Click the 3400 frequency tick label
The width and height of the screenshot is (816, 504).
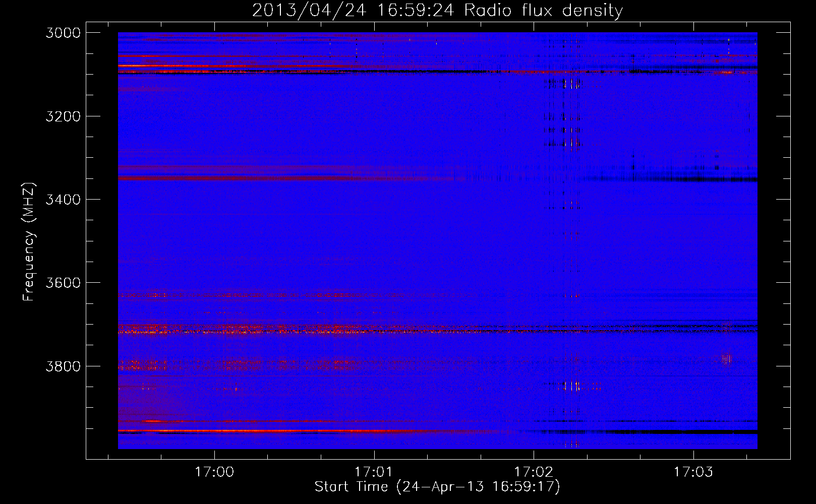(63, 200)
